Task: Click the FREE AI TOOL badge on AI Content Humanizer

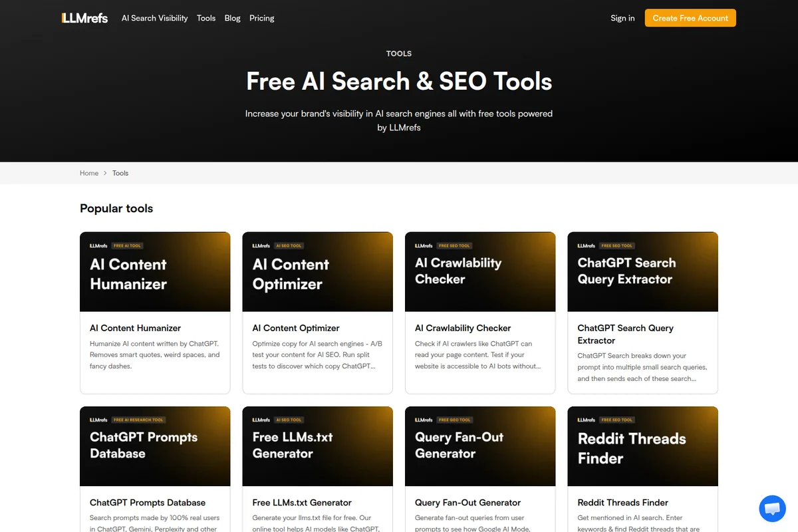Action: [128, 245]
